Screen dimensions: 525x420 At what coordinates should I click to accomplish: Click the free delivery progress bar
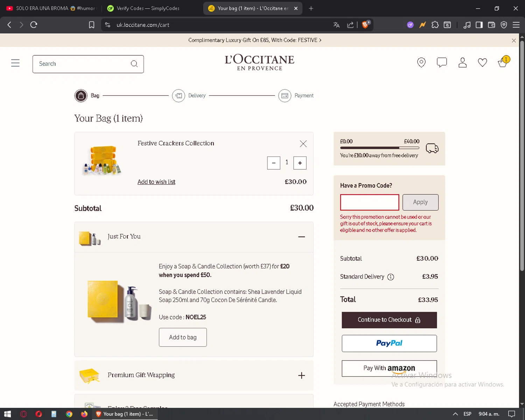click(380, 148)
